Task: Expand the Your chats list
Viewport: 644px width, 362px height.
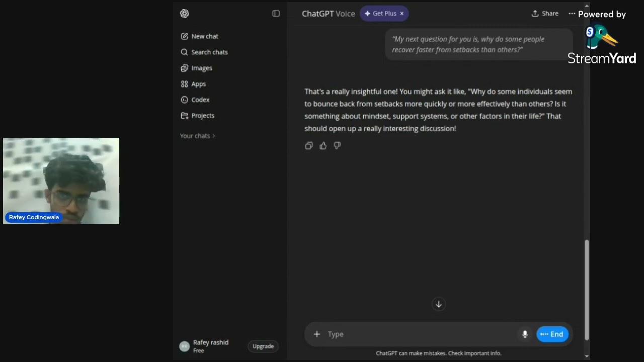Action: (x=198, y=136)
